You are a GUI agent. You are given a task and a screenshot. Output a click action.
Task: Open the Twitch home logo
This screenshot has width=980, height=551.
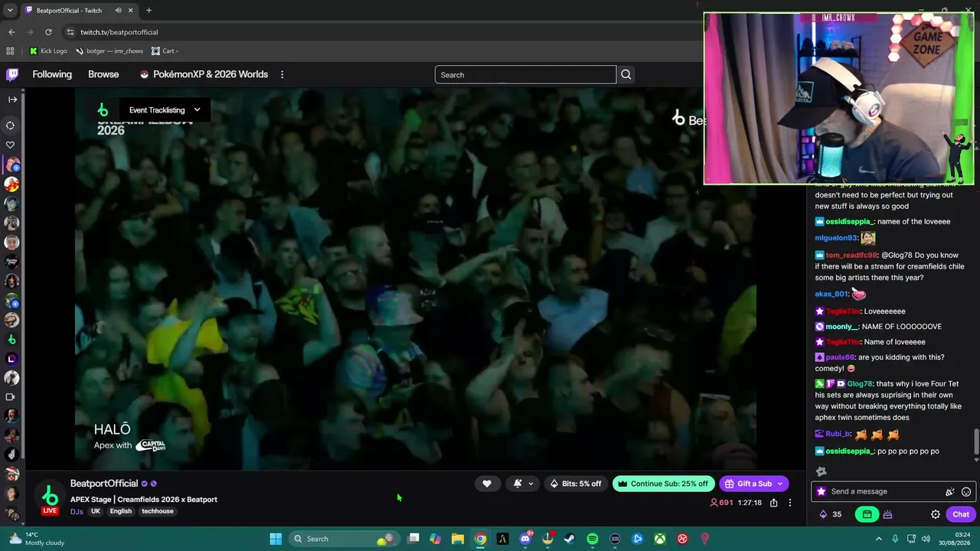(12, 74)
